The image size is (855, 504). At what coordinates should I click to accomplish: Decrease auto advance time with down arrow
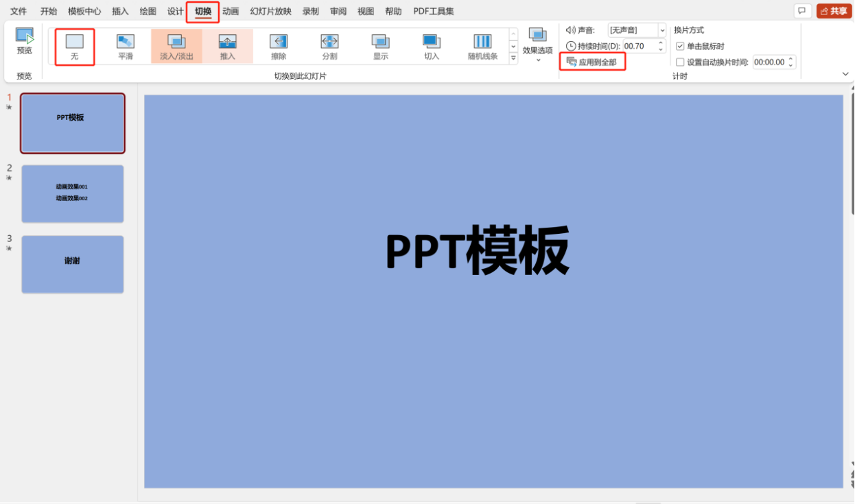[x=791, y=66]
